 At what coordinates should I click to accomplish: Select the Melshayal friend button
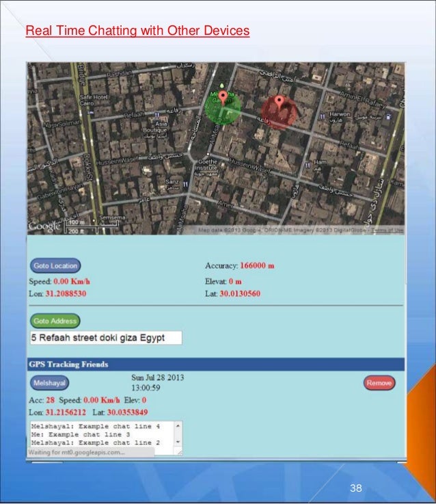pyautogui.click(x=49, y=383)
